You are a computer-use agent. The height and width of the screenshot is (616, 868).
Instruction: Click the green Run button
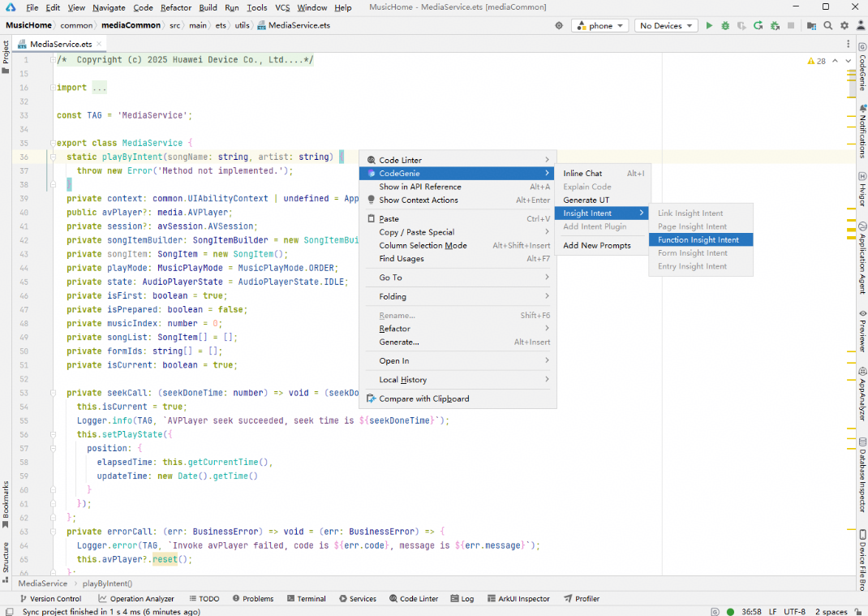709,26
